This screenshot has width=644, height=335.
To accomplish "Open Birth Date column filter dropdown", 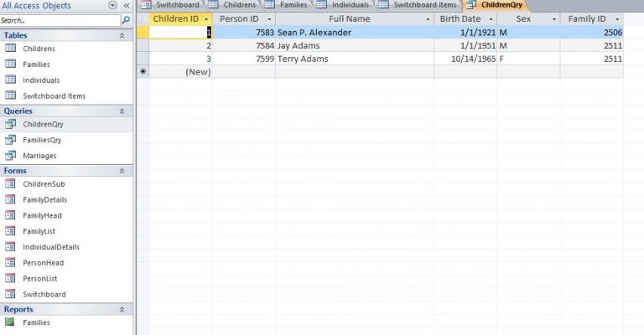I will tap(491, 19).
